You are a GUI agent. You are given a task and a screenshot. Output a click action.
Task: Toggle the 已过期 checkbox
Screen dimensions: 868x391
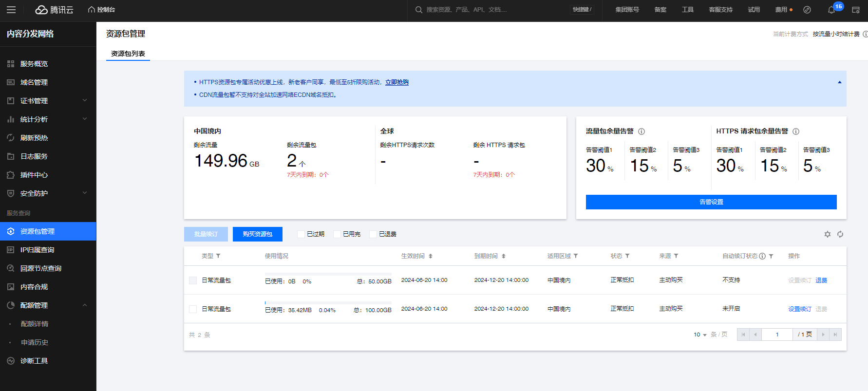pos(301,234)
